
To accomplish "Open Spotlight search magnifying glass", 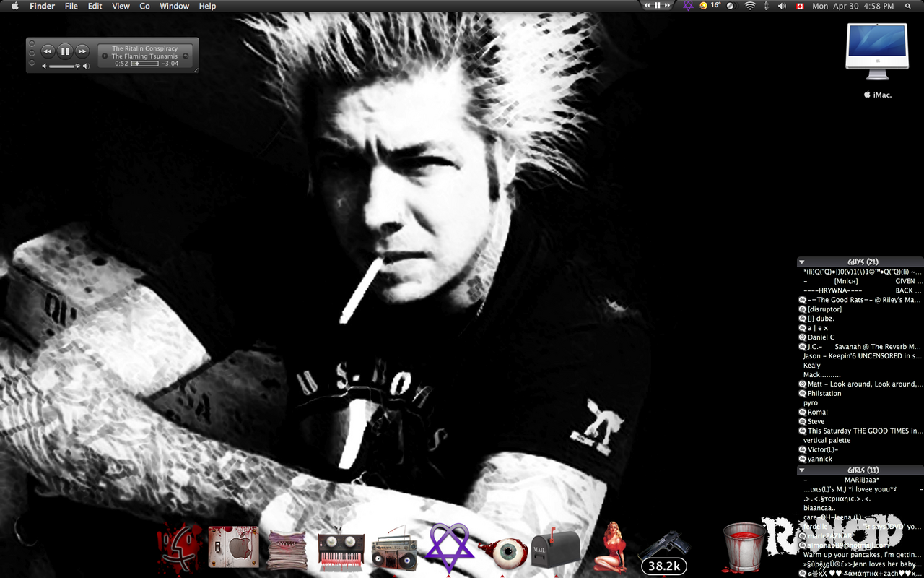I will pos(908,6).
